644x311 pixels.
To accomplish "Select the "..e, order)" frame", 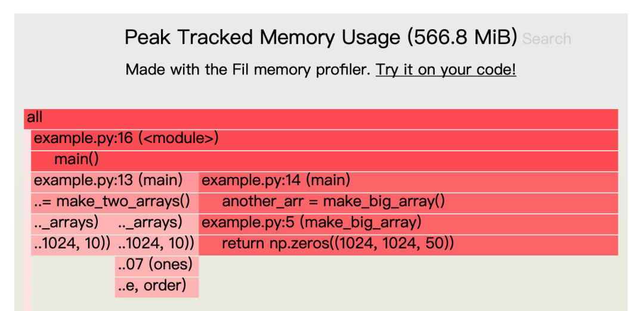I will 156,286.
